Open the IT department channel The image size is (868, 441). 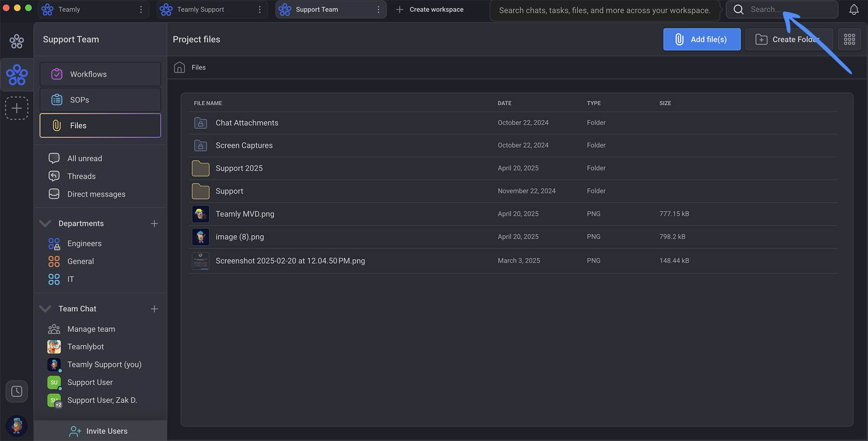tap(71, 279)
